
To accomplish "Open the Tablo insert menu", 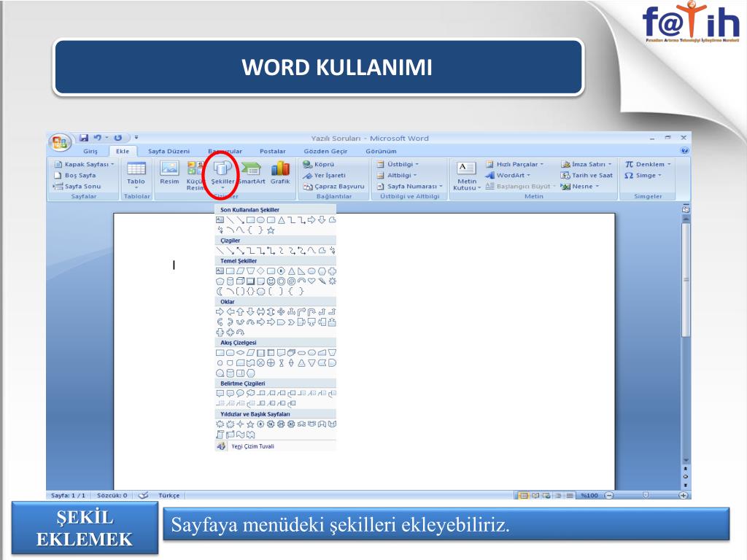I will coord(136,174).
